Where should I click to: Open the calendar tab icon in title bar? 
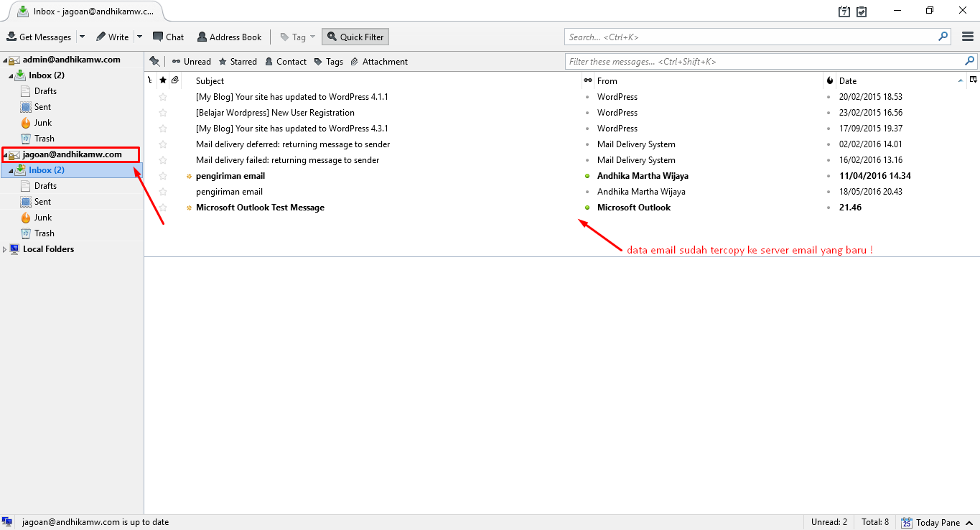tap(845, 11)
